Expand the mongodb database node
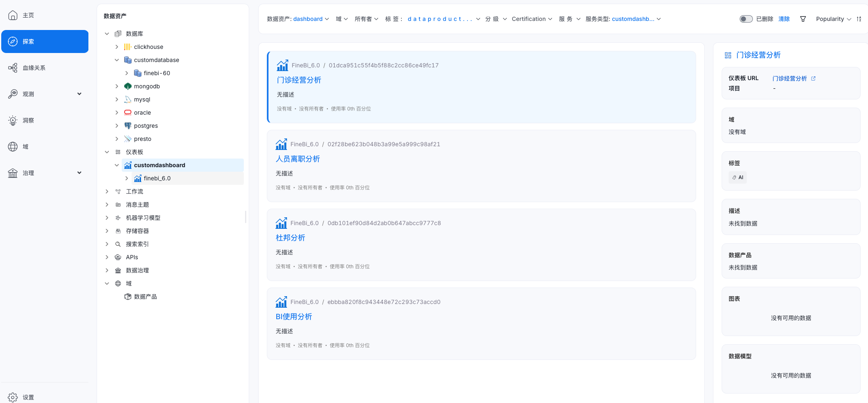The width and height of the screenshot is (868, 403). (x=117, y=86)
